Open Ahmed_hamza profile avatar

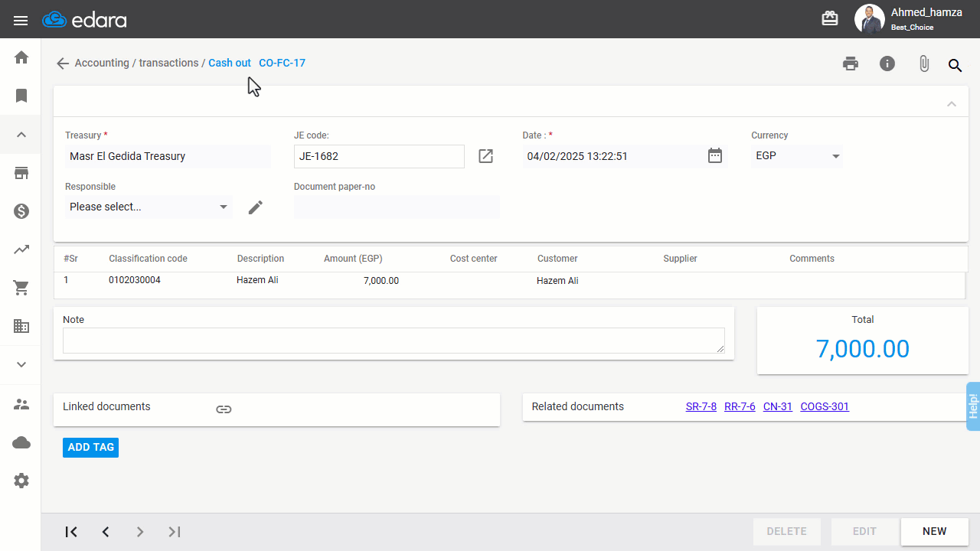[x=869, y=19]
